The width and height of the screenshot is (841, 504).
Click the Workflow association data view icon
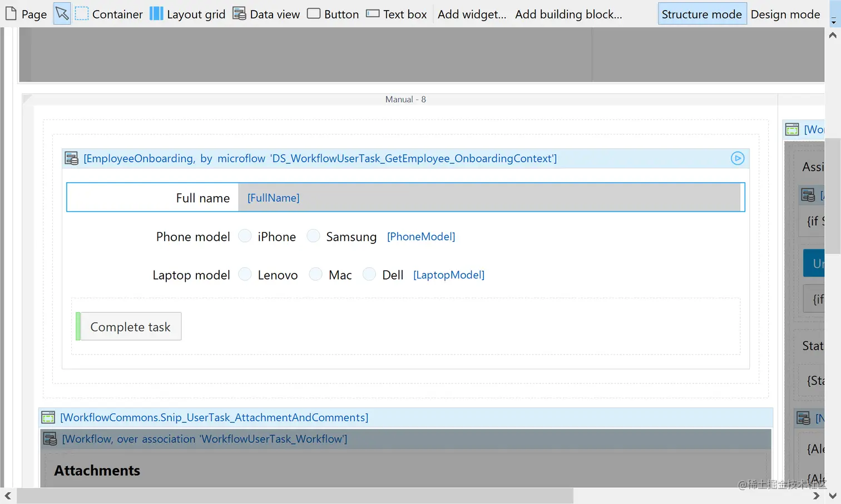[50, 439]
